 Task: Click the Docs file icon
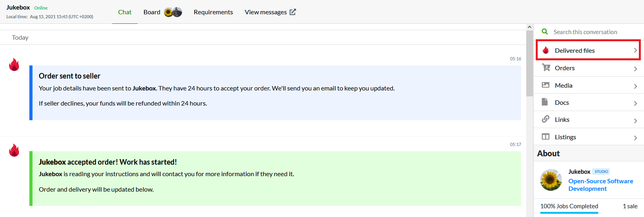[545, 102]
